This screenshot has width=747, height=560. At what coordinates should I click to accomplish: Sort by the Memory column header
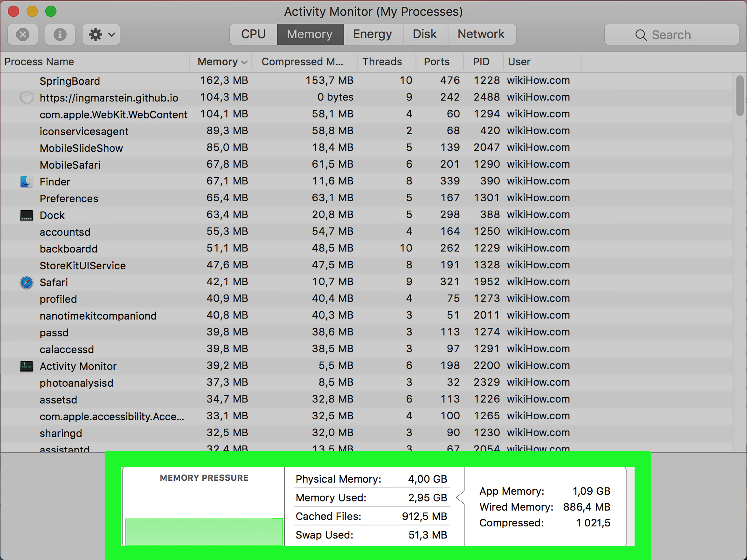click(221, 62)
